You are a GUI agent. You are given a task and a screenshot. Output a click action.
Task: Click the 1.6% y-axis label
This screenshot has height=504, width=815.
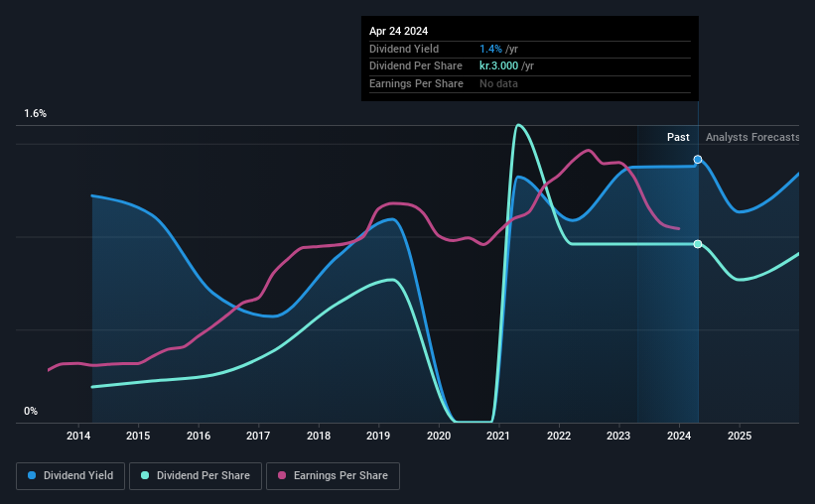pos(36,113)
